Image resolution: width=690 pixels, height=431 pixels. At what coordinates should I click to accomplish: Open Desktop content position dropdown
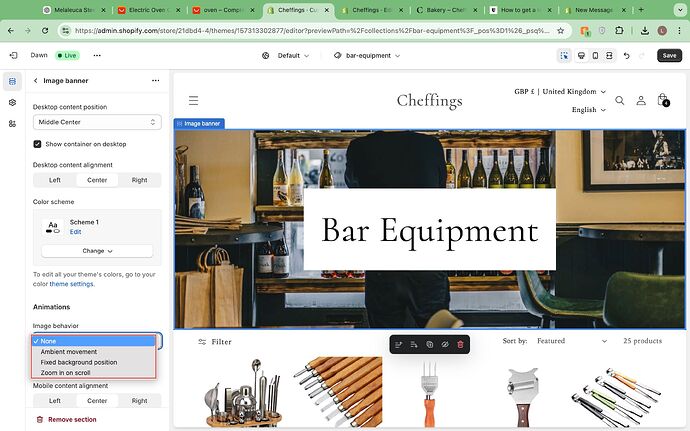97,122
